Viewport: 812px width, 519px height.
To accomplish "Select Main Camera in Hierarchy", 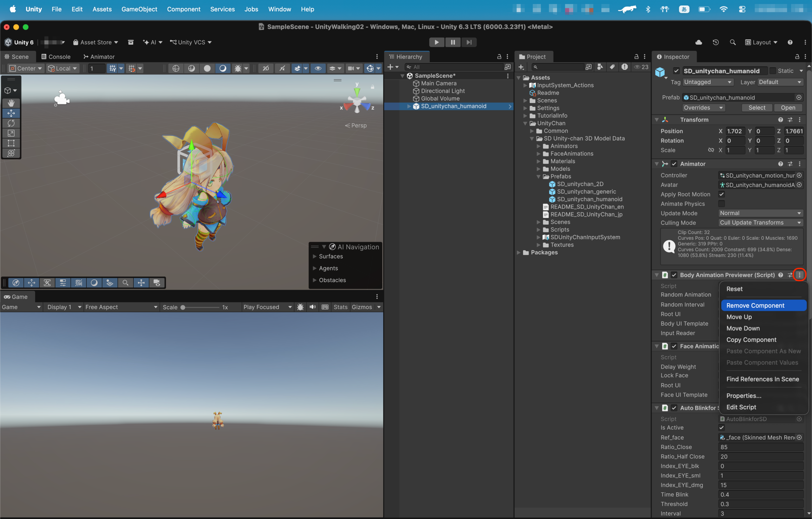I will click(x=439, y=83).
